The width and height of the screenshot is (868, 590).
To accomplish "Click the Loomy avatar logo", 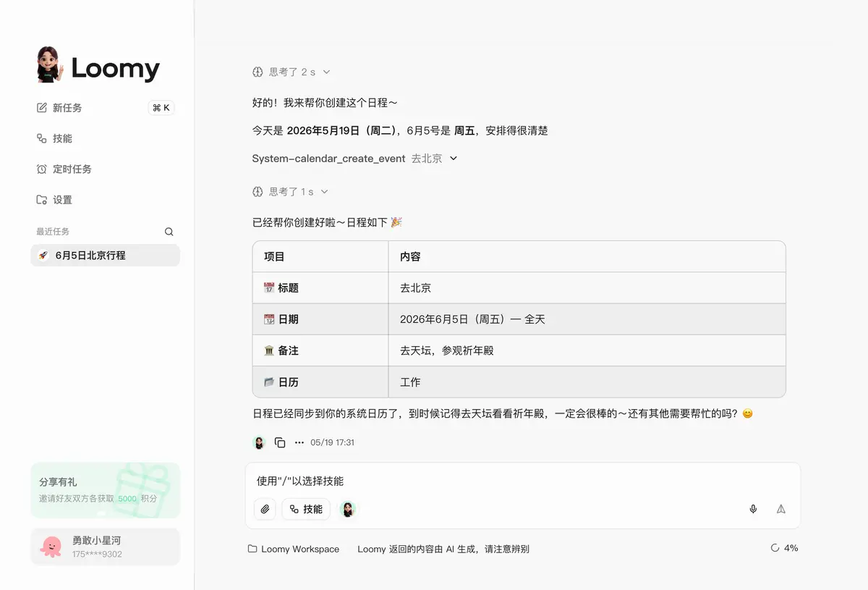I will 49,65.
